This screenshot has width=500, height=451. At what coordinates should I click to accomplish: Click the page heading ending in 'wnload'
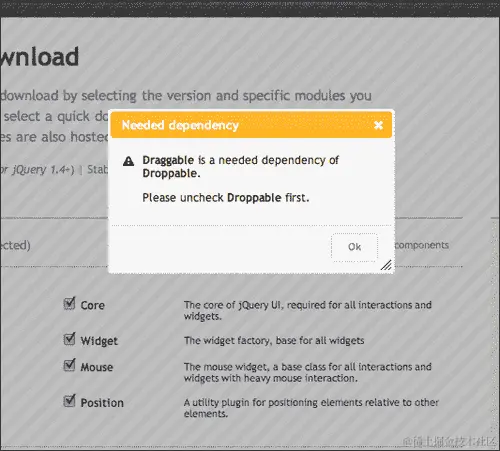point(39,57)
